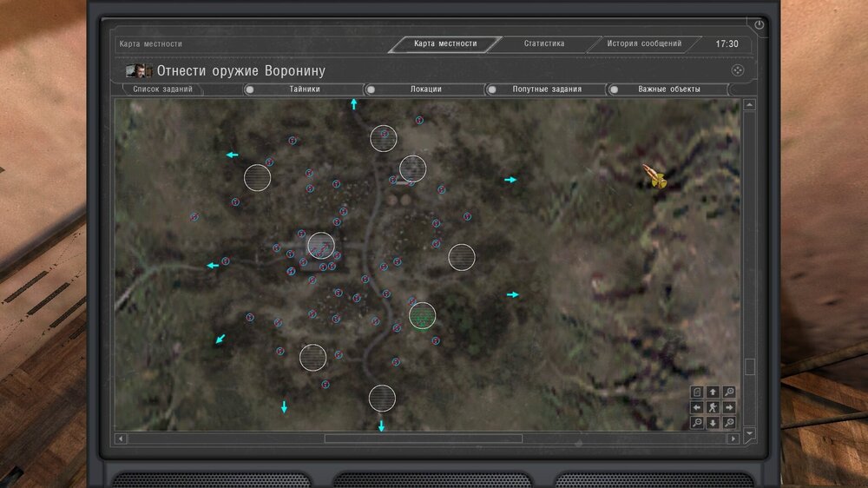Click the horizontal scrollbar left arrow
Viewport: 868px width, 488px height.
(121, 439)
